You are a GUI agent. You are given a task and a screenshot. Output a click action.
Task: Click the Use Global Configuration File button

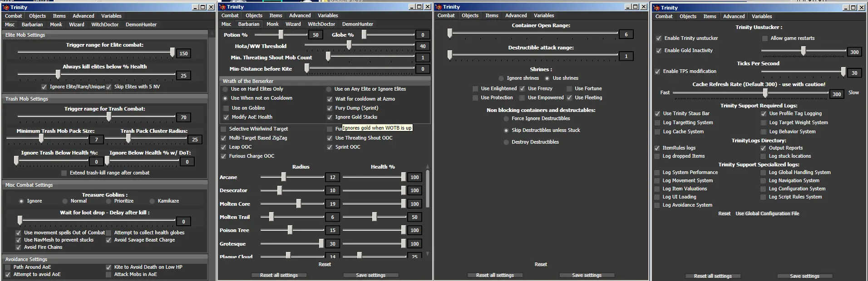(x=767, y=213)
